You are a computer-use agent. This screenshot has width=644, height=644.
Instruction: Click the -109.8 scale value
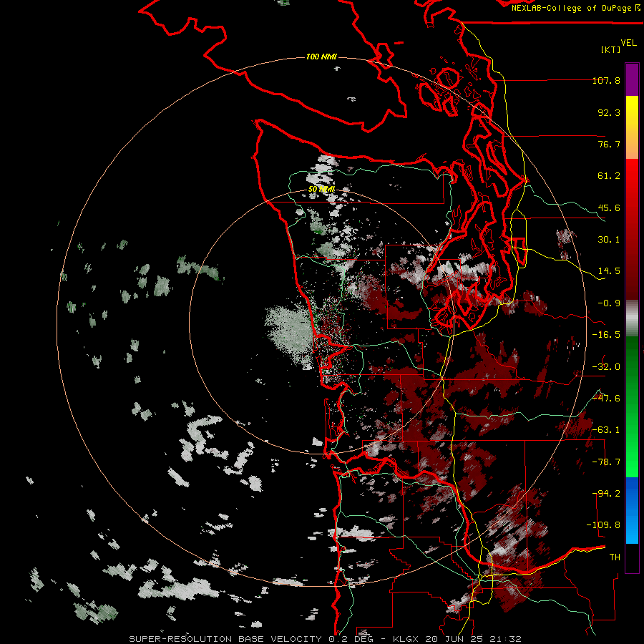click(x=603, y=525)
